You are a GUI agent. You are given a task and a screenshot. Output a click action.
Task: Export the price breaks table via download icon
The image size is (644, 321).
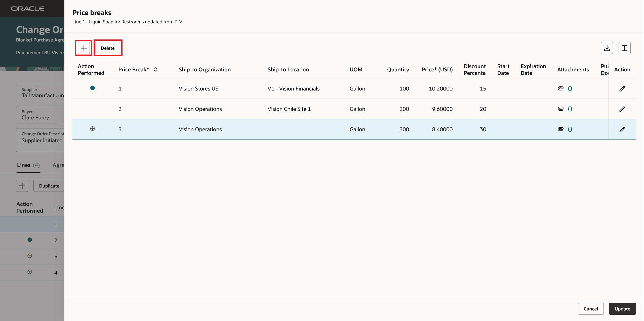pos(607,48)
